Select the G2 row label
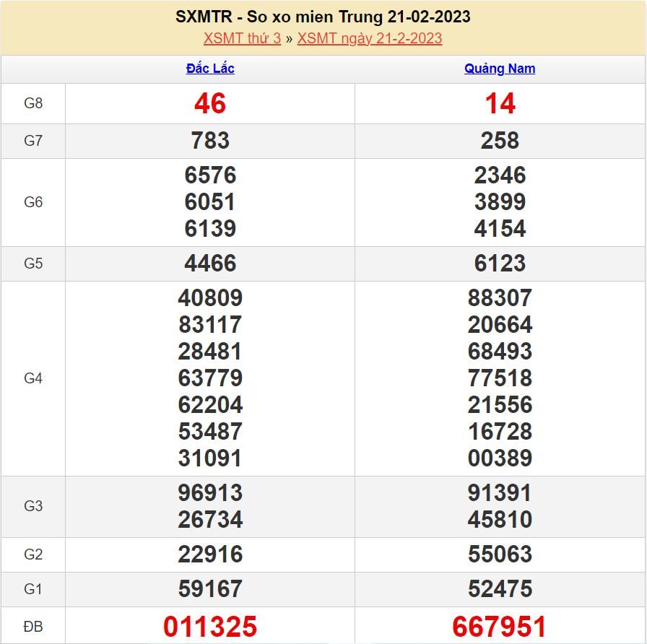647x644 pixels. [33, 554]
